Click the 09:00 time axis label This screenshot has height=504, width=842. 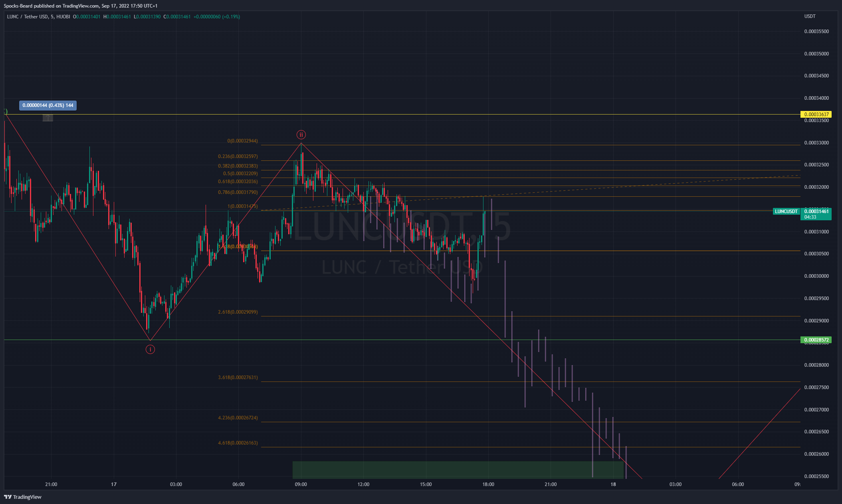(301, 484)
